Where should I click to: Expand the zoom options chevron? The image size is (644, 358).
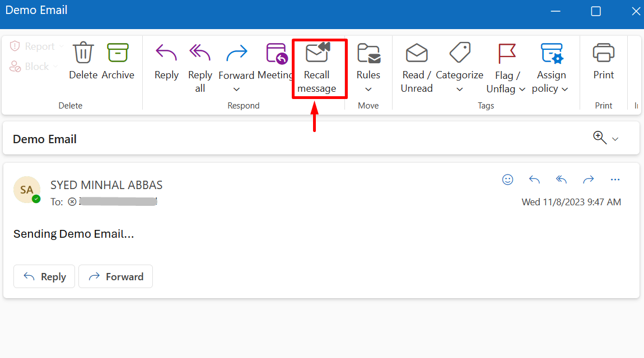click(615, 139)
